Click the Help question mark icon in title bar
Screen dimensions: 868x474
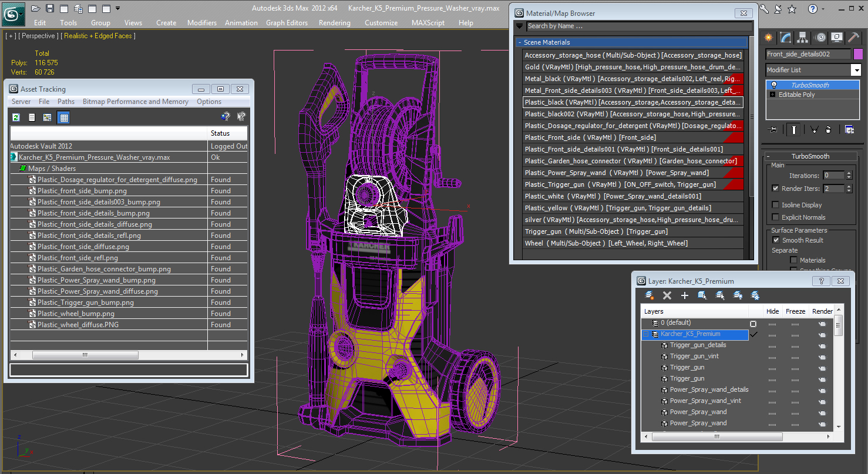click(x=812, y=9)
